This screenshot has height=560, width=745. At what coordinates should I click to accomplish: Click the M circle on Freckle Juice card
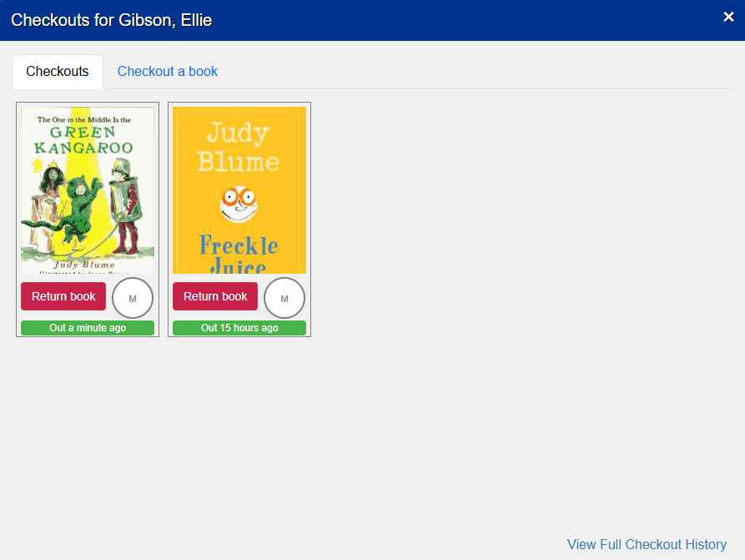(284, 298)
